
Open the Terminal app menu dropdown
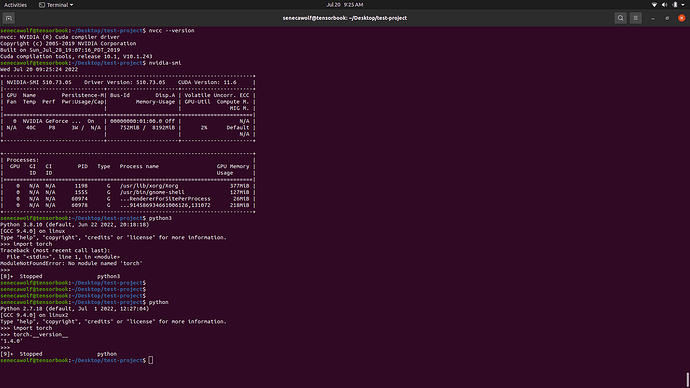(56, 5)
